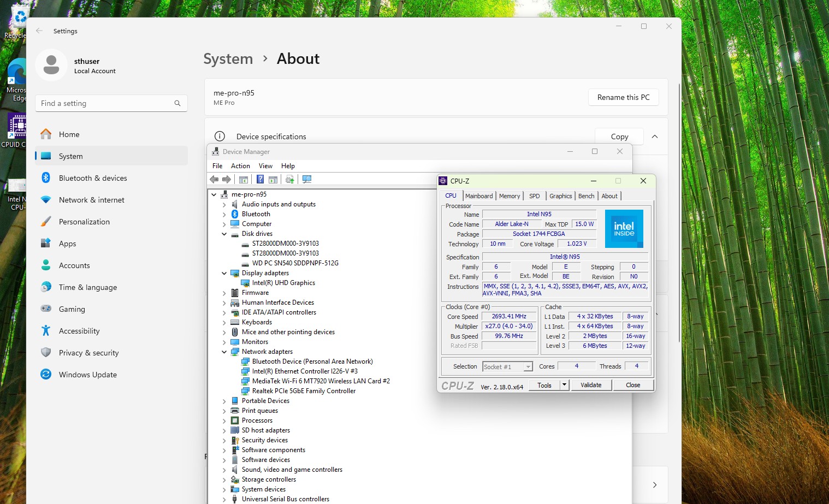Click the Show/Hide Console Tree toolbar icon
Viewport: 829px width, 504px height.
click(244, 179)
